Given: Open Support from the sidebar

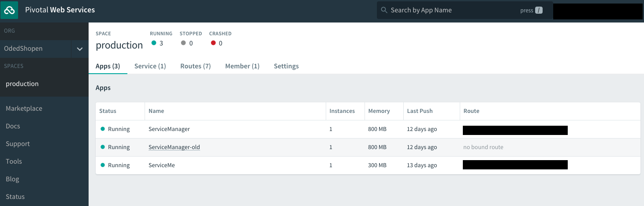Looking at the screenshot, I should pos(18,144).
